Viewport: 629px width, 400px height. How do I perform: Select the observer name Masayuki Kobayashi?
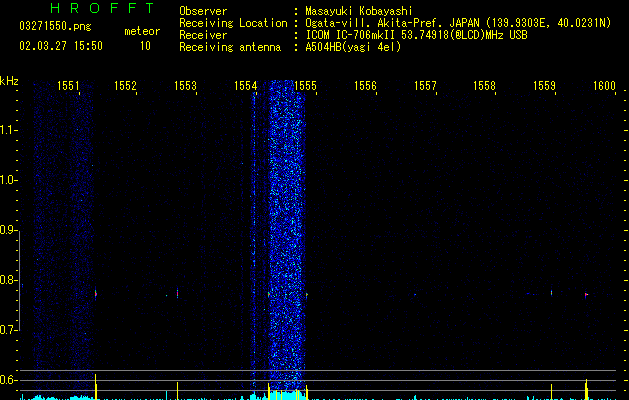point(359,11)
